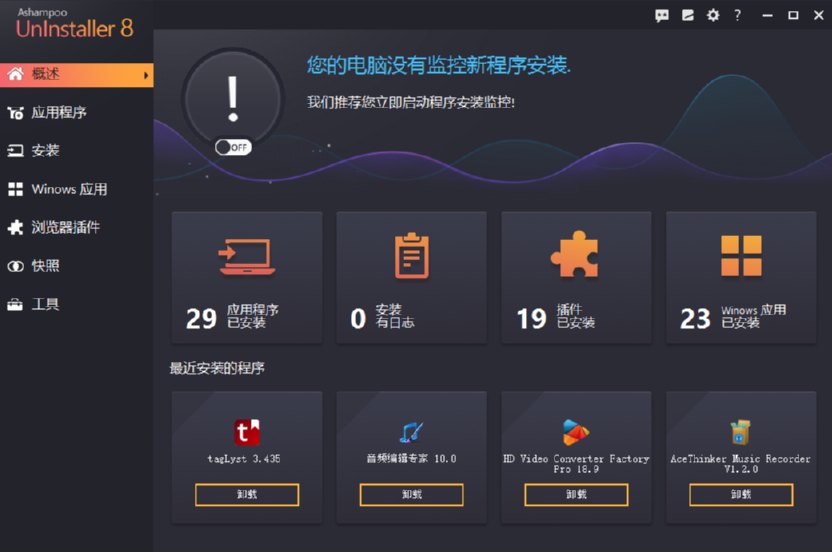Open the feedback chat bubble icon

tap(661, 15)
